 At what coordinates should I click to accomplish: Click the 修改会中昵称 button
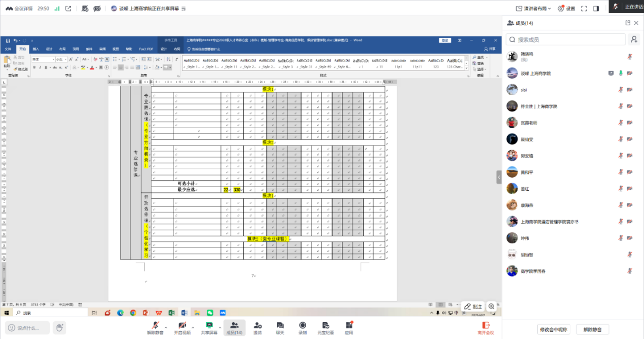(x=553, y=330)
